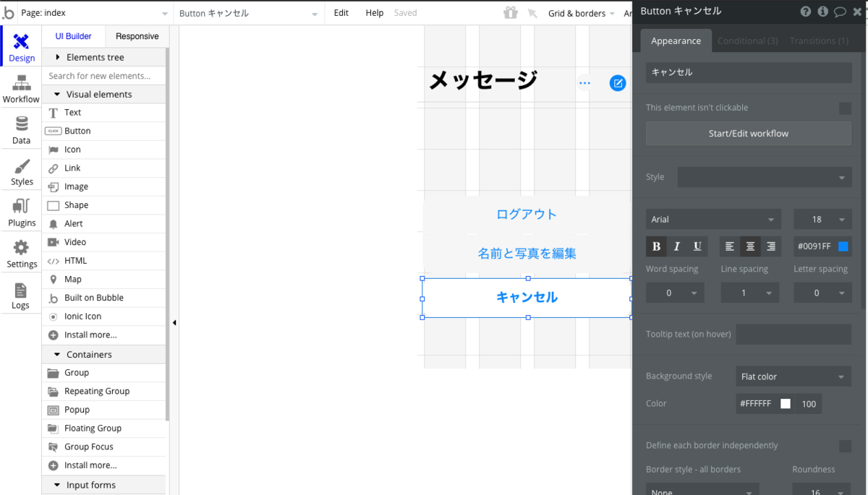Switch to the Responsive tab

(x=137, y=36)
